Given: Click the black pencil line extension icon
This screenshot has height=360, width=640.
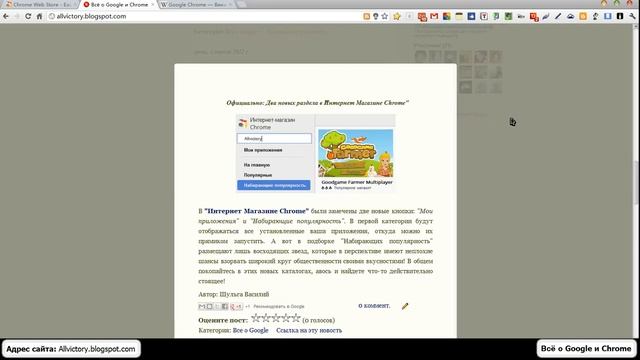Looking at the screenshot, I should (558, 16).
